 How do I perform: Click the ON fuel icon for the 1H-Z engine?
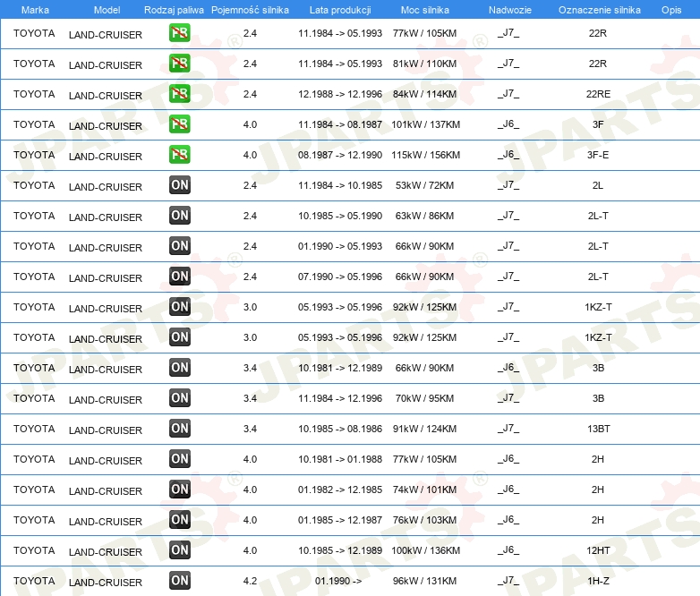click(x=180, y=581)
